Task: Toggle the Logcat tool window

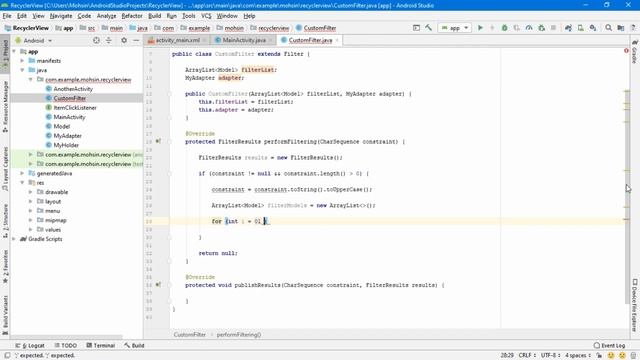Action: pyautogui.click(x=30, y=345)
